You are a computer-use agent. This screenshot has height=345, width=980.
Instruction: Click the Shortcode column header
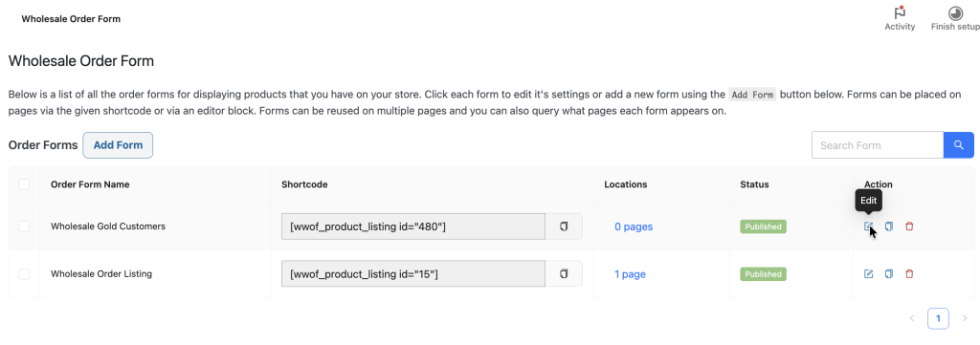pos(304,184)
